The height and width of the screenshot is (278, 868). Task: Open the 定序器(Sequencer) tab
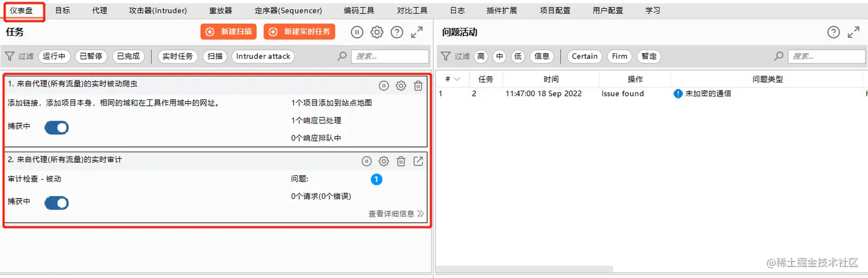[x=289, y=11]
